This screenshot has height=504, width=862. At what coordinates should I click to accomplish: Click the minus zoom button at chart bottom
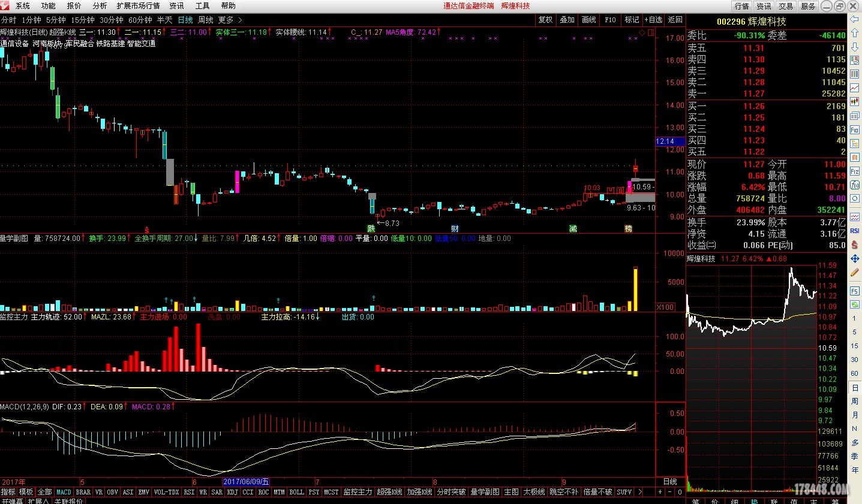tap(670, 491)
